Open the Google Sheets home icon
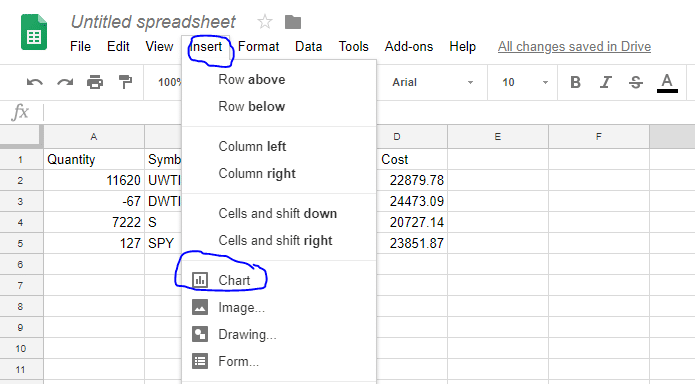 click(34, 32)
